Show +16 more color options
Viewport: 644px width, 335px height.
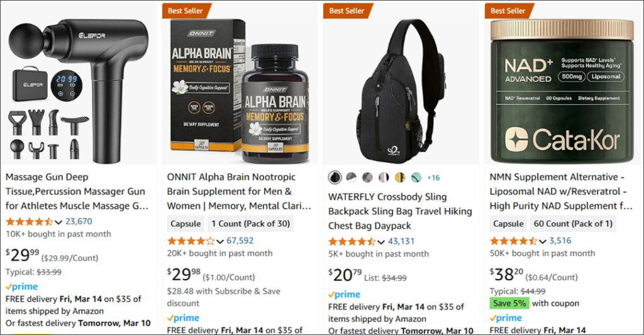click(433, 178)
